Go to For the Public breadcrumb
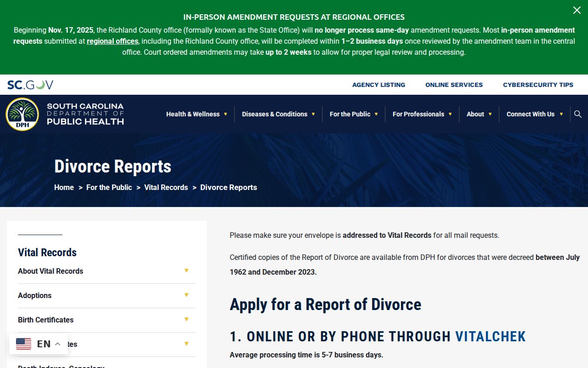Image resolution: width=588 pixels, height=368 pixels. click(x=109, y=187)
